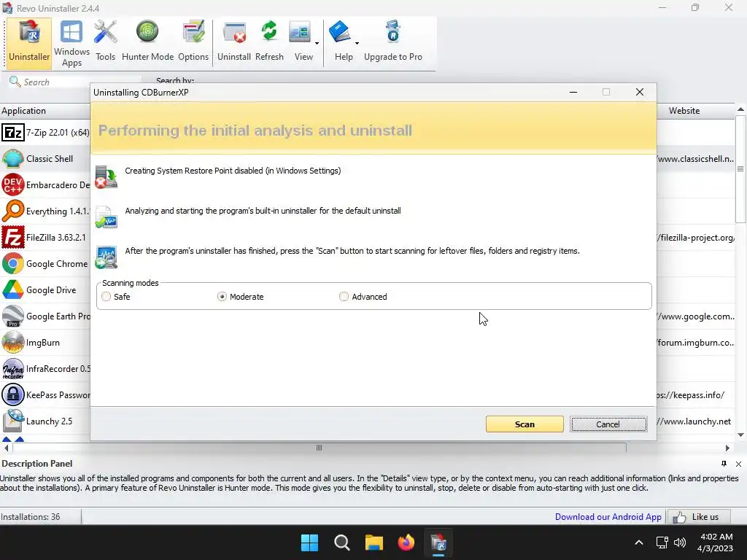Select the Launchy 2.5 icon
Image resolution: width=747 pixels, height=560 pixels.
(x=13, y=421)
